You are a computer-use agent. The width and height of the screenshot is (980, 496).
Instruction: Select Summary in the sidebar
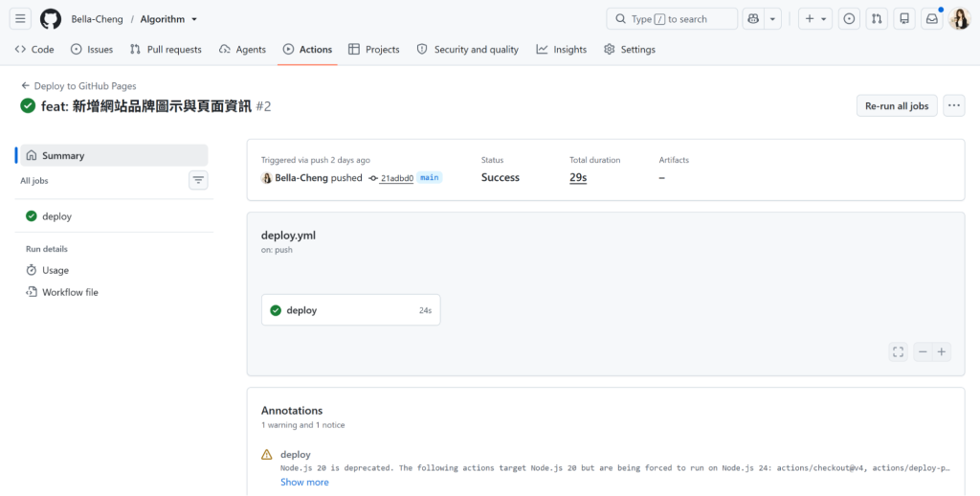[x=115, y=155]
